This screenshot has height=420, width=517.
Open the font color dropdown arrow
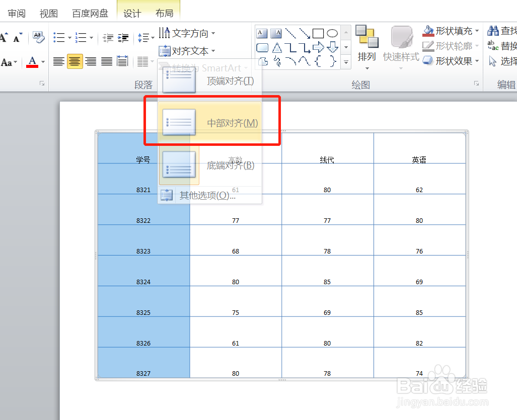click(43, 61)
